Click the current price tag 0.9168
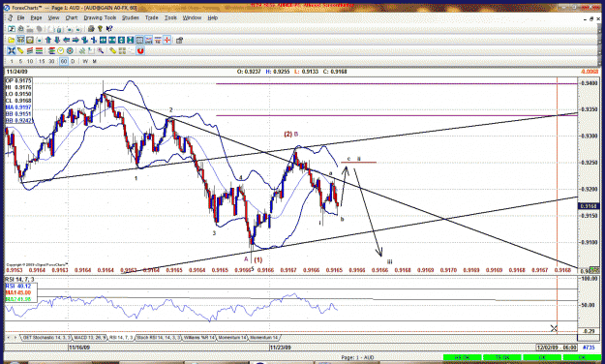605x364 pixels. pyautogui.click(x=589, y=206)
